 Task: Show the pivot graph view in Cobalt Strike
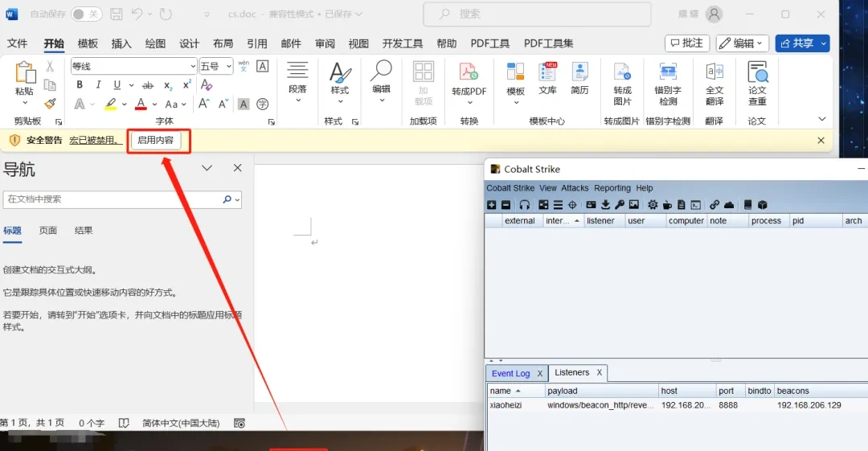pos(543,205)
